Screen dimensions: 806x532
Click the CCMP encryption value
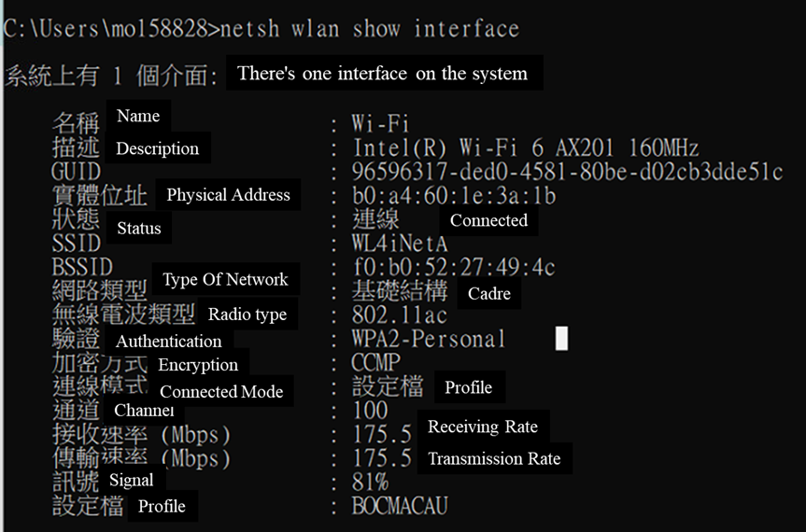(375, 362)
